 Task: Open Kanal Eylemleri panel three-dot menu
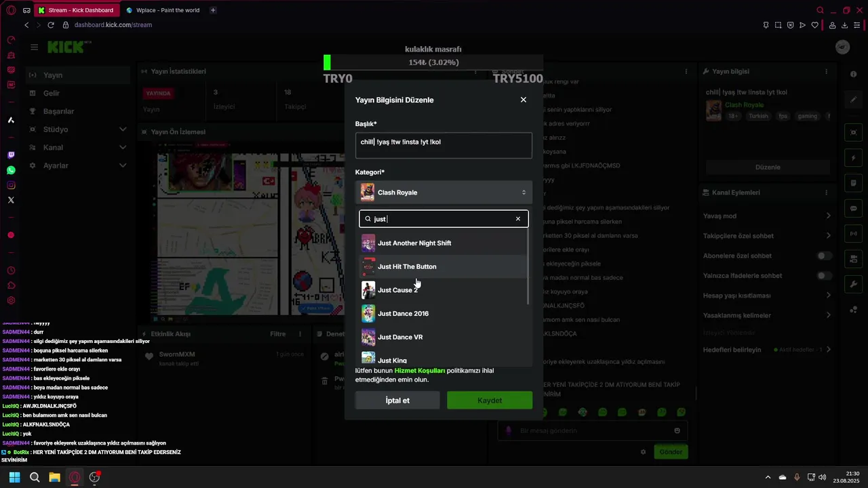(x=826, y=192)
